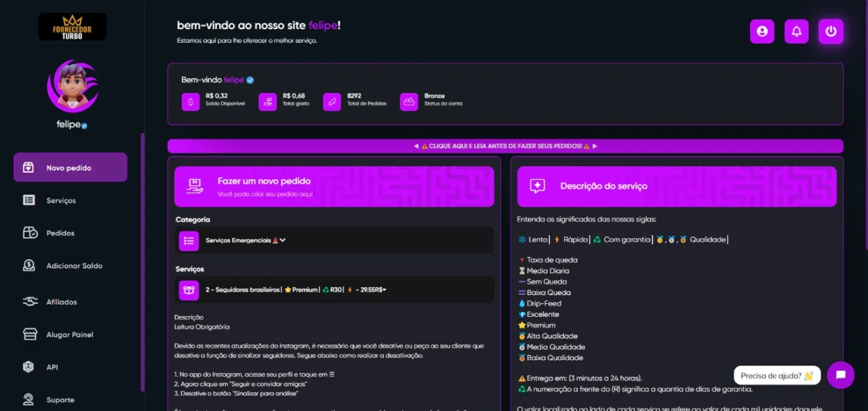The height and width of the screenshot is (411, 868).
Task: Click the Total de Pedidos icon
Action: (332, 102)
